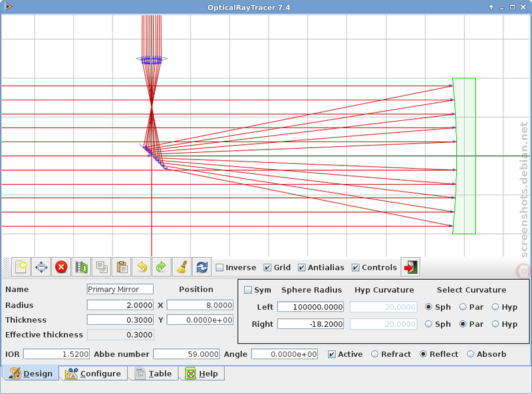This screenshot has width=532, height=394.
Task: Uncheck the Active checkbox
Action: click(x=345, y=354)
